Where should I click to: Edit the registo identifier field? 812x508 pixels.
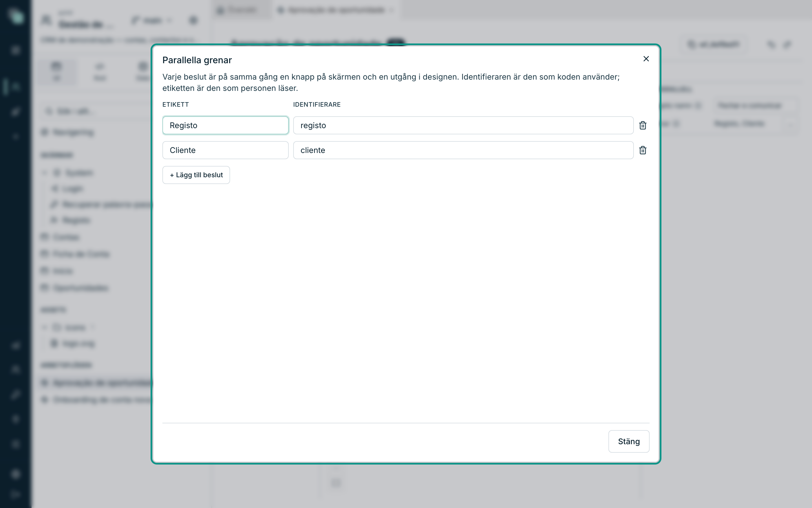pos(463,125)
